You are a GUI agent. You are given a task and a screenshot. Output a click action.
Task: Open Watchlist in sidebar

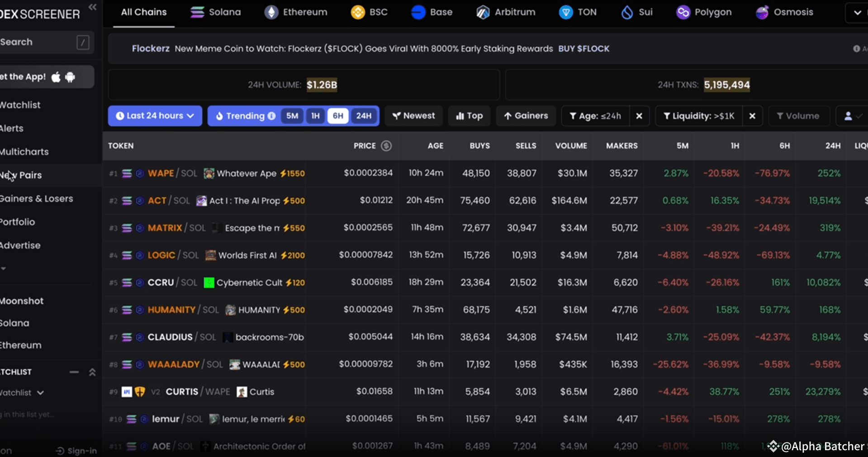click(x=20, y=105)
